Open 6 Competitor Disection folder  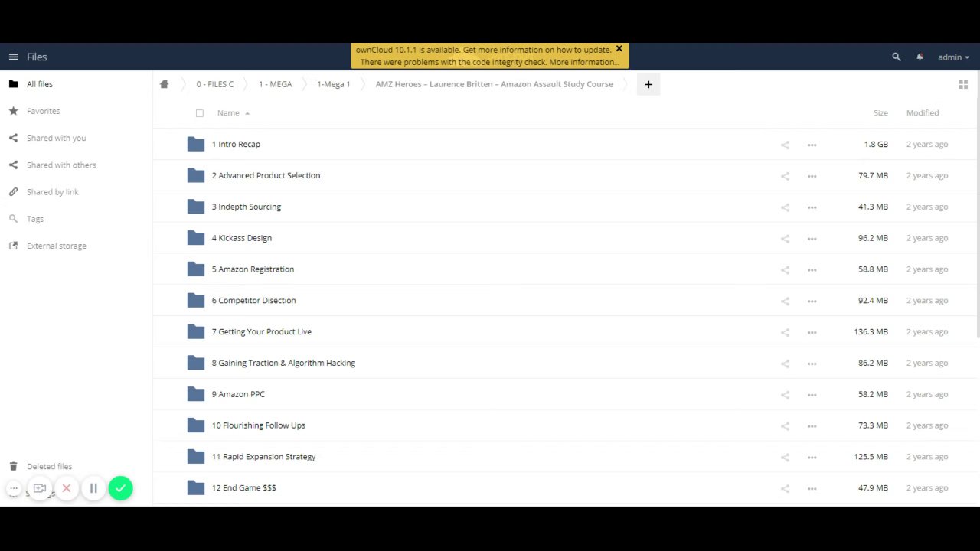point(253,301)
